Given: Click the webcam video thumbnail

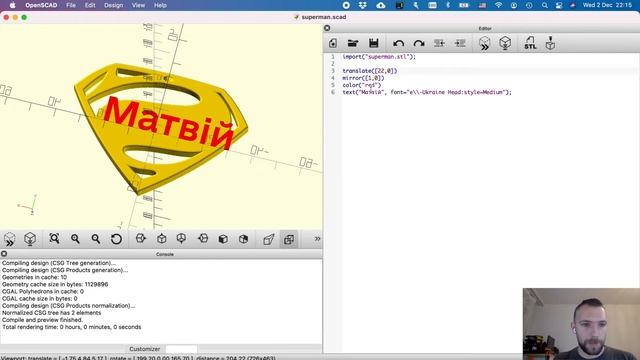Looking at the screenshot, I should pyautogui.click(x=581, y=324).
